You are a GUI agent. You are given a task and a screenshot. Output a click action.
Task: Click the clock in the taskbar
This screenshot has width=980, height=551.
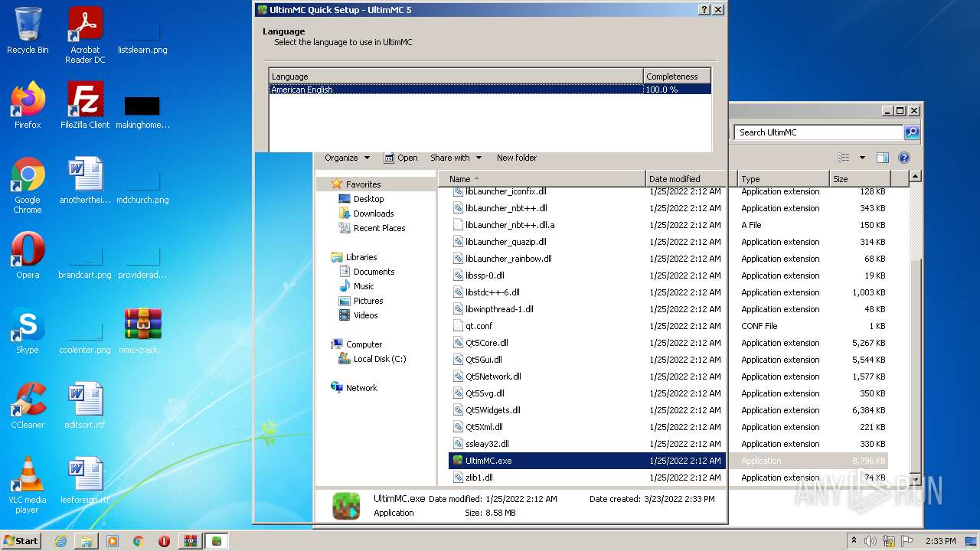[x=940, y=541]
